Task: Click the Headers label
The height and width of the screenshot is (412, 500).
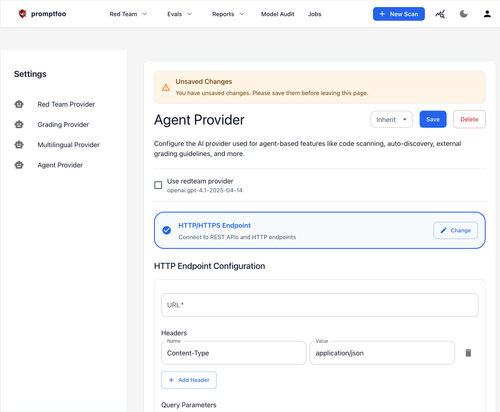Action: (x=174, y=333)
